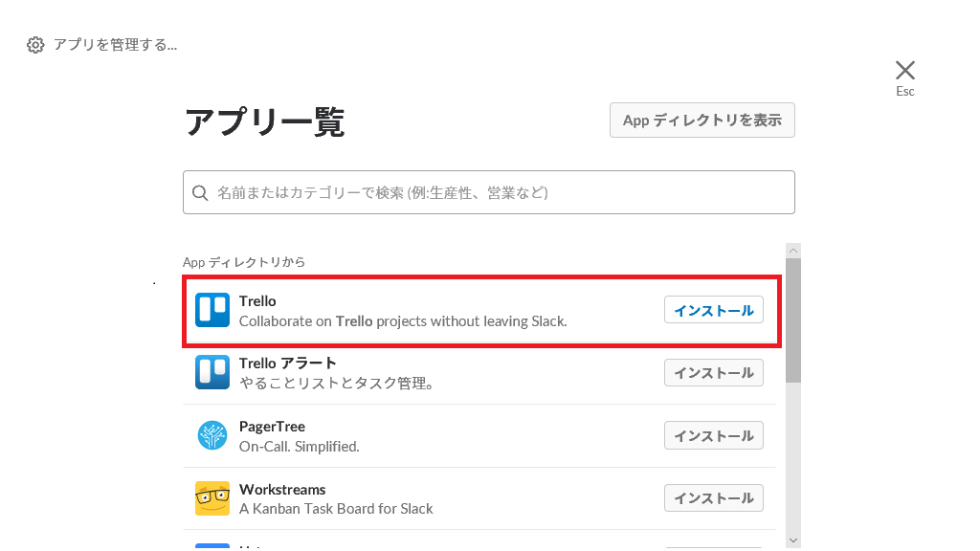
Task: Click the Trello app logo icon
Action: (212, 310)
